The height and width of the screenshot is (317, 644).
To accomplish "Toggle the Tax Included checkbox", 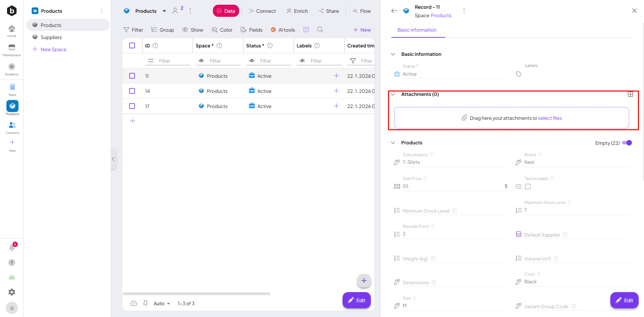I will (x=528, y=186).
